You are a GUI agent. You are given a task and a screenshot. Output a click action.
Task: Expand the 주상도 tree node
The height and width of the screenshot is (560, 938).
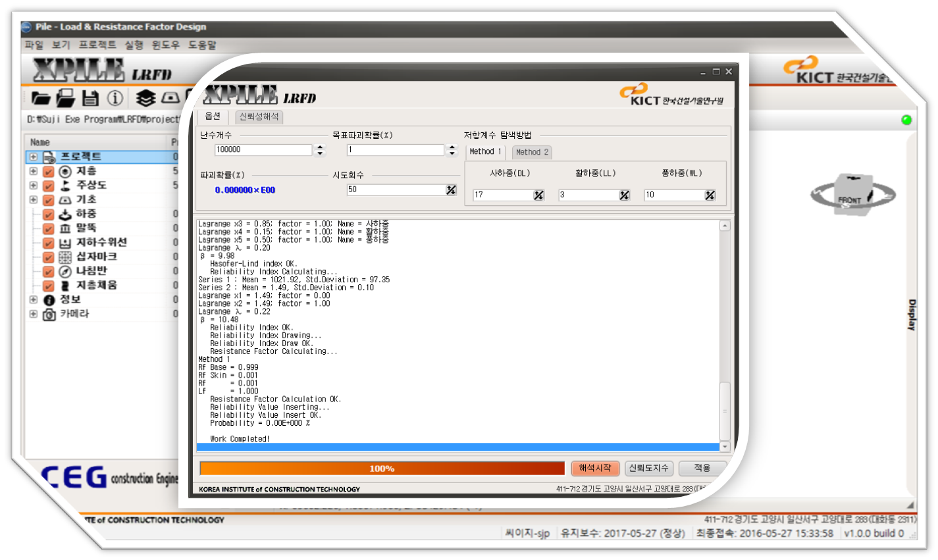34,186
